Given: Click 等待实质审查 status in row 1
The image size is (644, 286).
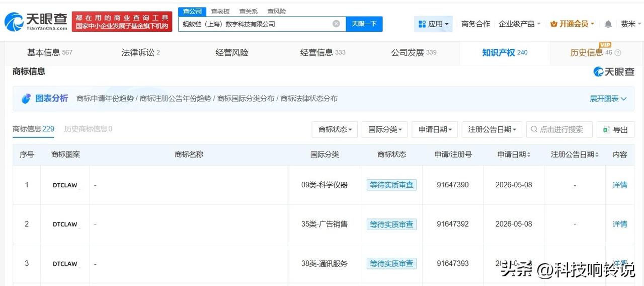Looking at the screenshot, I should coord(391,185).
